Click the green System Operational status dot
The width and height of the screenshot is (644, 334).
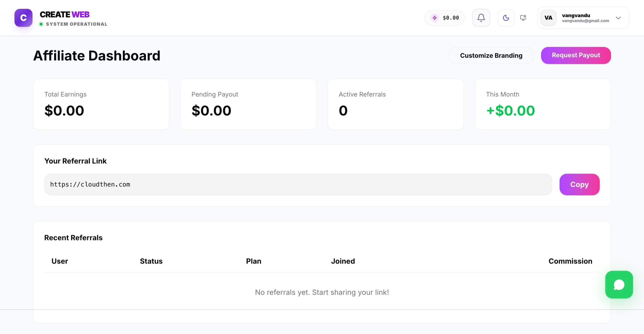click(x=41, y=24)
